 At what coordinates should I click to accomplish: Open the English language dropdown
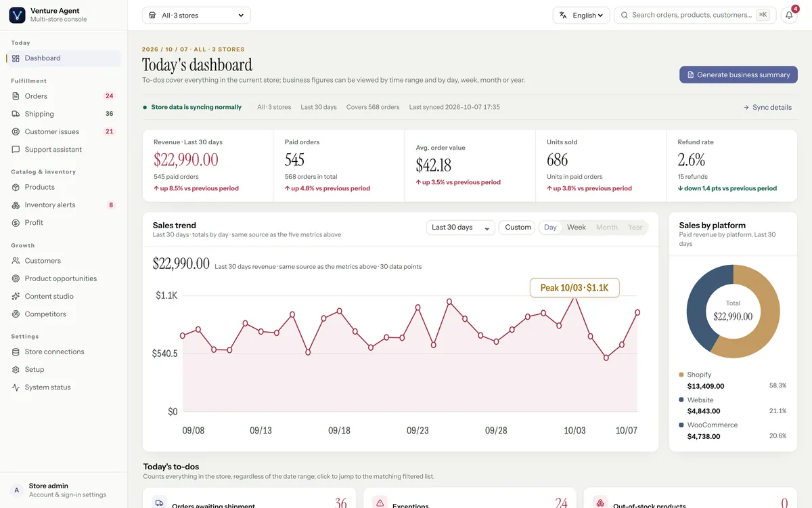point(581,15)
